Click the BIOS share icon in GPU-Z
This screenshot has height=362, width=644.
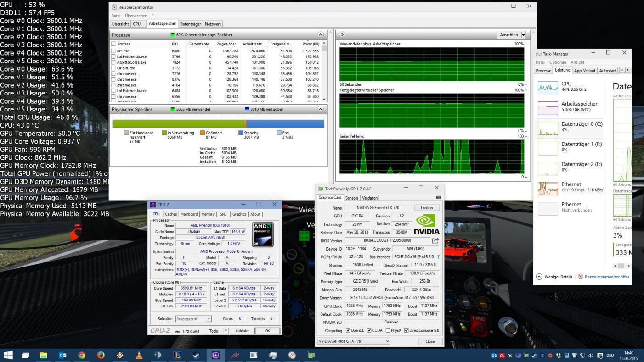435,240
